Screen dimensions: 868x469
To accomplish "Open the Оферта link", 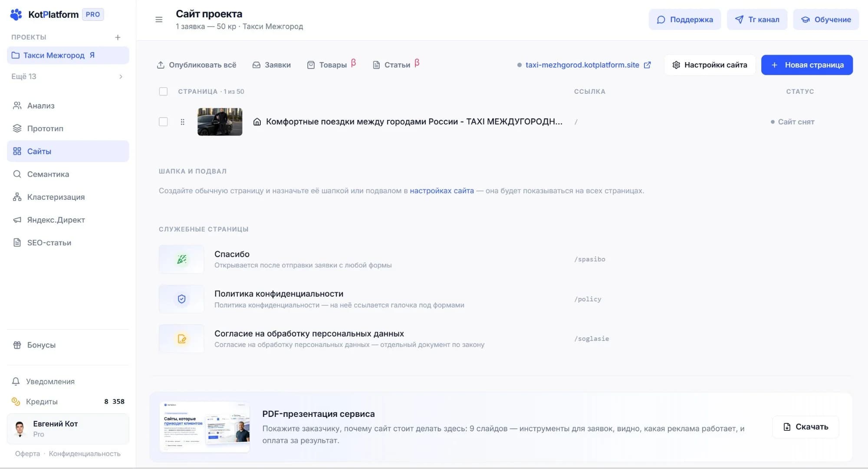I will point(27,454).
